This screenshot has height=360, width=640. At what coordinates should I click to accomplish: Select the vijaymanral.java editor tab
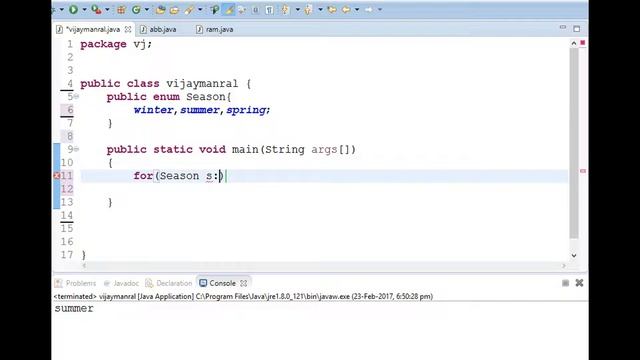coord(93,29)
